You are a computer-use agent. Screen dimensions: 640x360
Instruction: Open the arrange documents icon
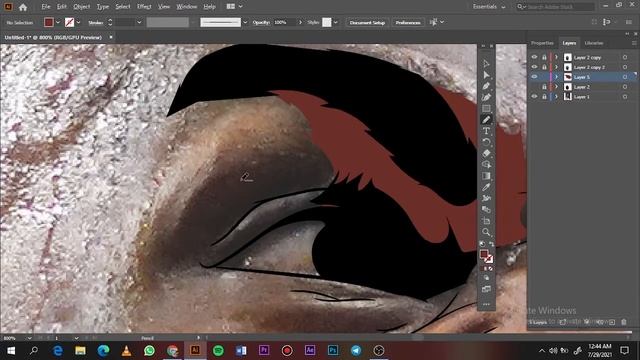[231, 7]
